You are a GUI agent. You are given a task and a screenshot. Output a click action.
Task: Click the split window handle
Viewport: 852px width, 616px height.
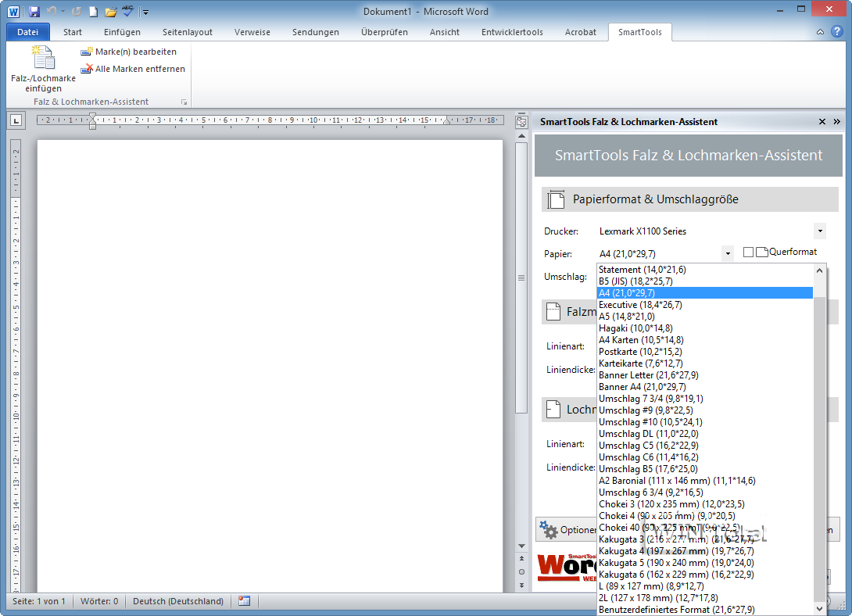(521, 112)
